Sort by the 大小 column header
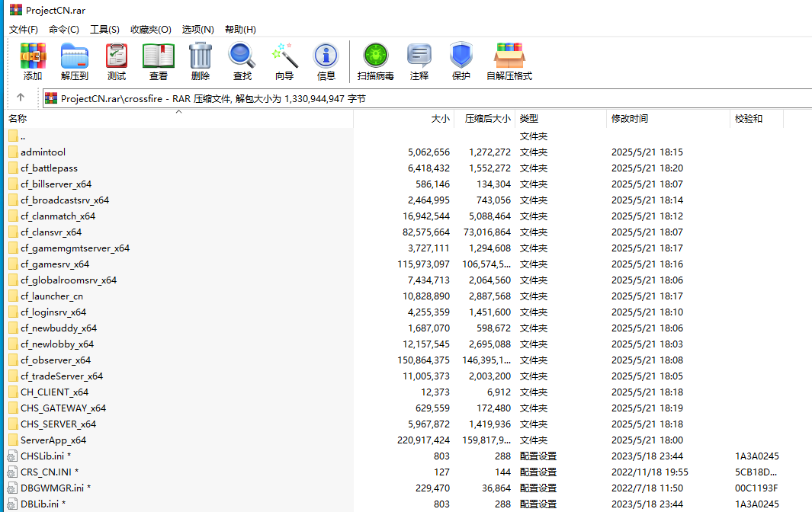Image resolution: width=812 pixels, height=512 pixels. tap(404, 119)
